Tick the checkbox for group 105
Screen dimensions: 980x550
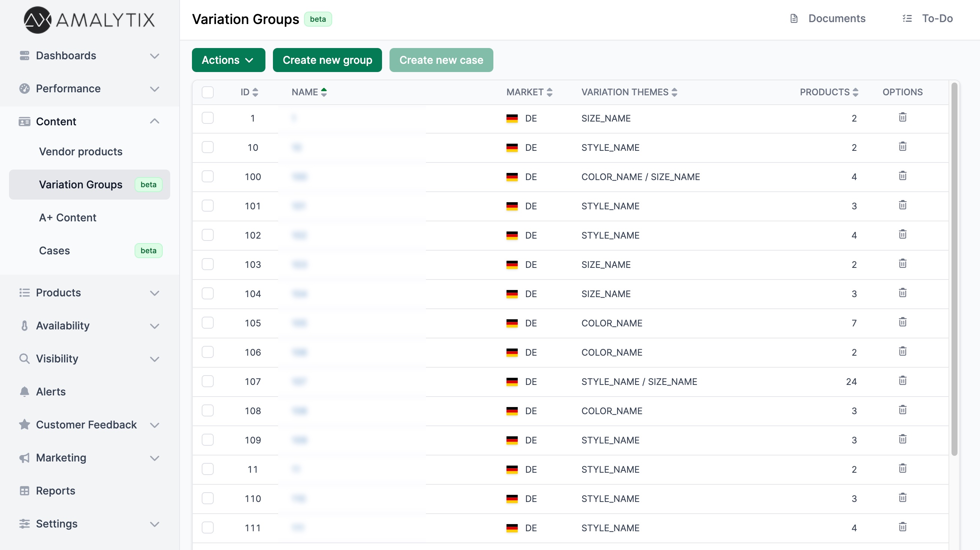[x=207, y=323]
